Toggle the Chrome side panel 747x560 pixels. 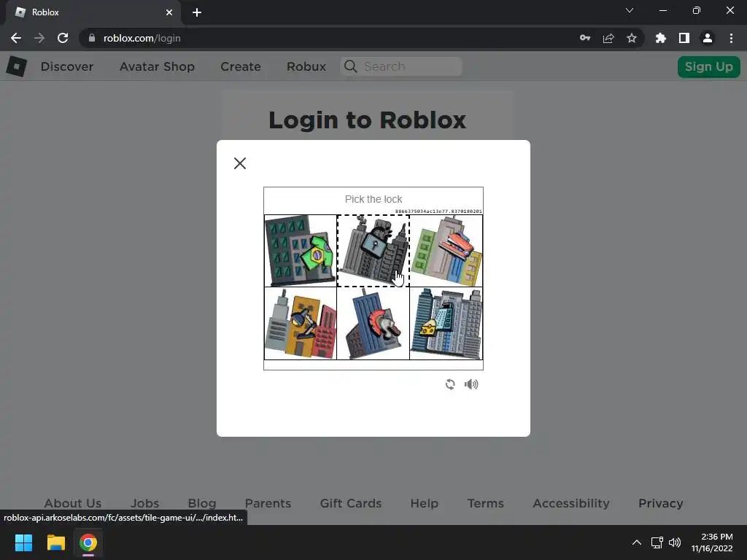pyautogui.click(x=684, y=38)
